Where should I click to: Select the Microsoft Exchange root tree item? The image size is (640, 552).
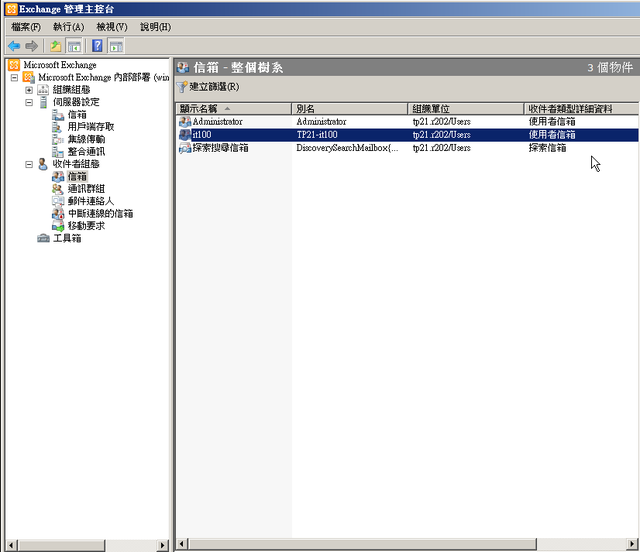(60, 65)
